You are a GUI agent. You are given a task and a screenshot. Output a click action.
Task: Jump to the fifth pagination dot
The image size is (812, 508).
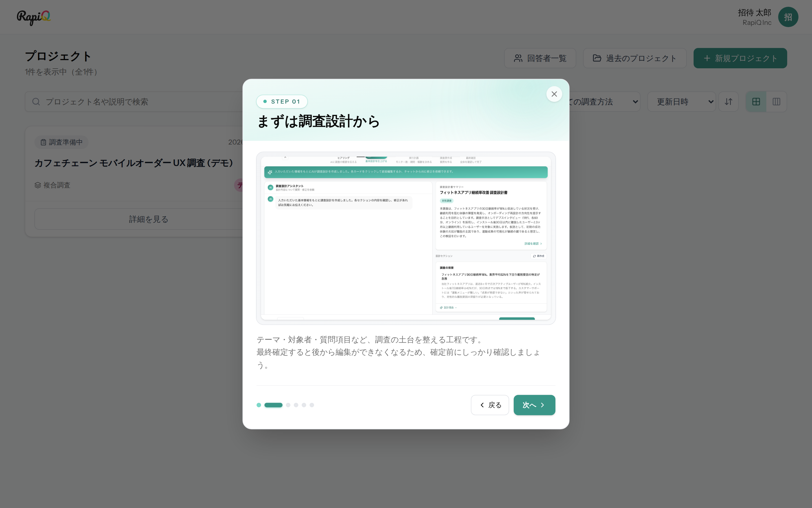point(304,405)
